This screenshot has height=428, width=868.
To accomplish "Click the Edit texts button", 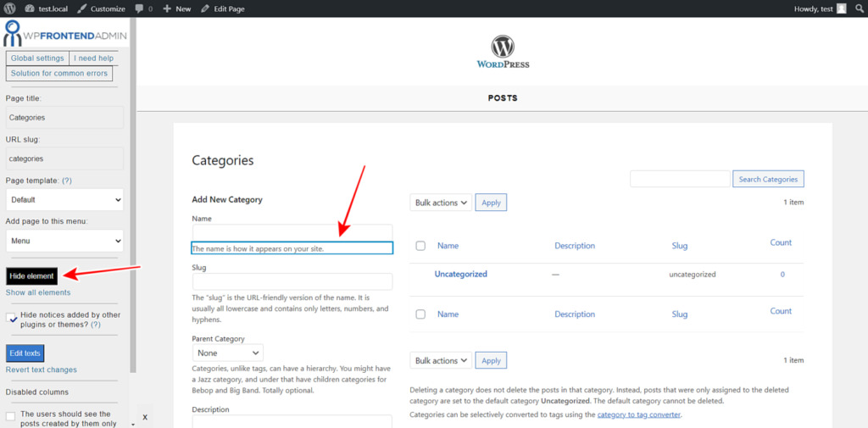I will (x=25, y=353).
